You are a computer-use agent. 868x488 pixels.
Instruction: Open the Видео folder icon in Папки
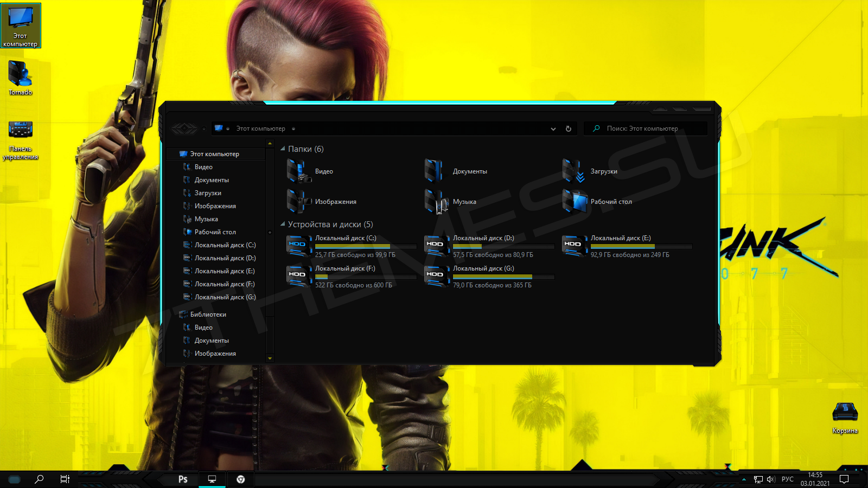[299, 171]
